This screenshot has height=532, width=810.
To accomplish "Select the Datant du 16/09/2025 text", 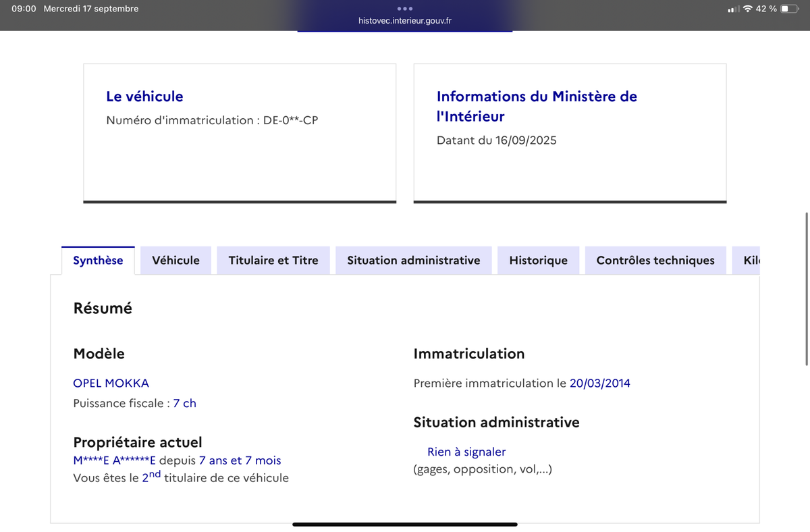I will (497, 141).
